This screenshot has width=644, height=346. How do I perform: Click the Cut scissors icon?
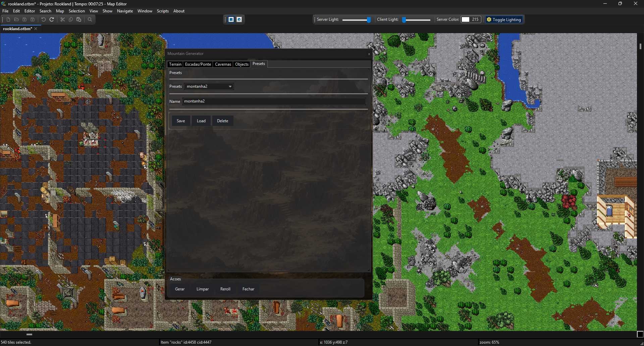click(63, 19)
